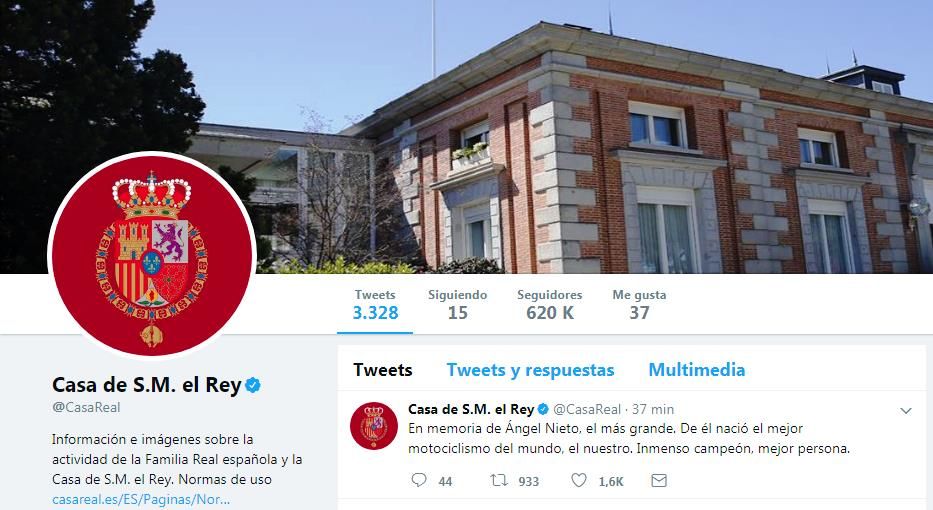Open the Tweets 3.328 count
Viewport: 933px width, 510px height.
click(x=375, y=305)
